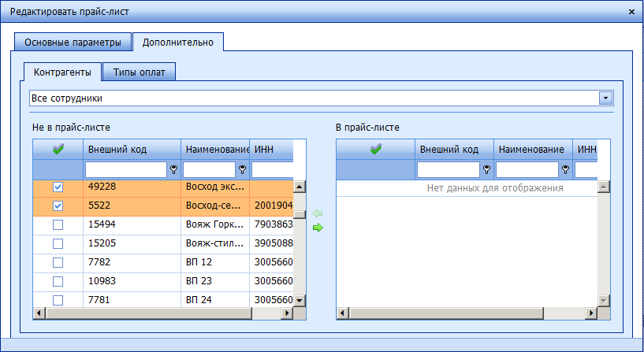Click the green right arrow to add contractors

(318, 228)
